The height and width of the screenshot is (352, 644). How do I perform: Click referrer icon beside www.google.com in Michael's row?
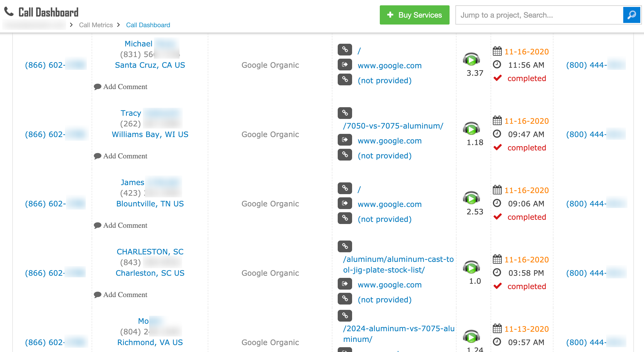click(x=345, y=64)
